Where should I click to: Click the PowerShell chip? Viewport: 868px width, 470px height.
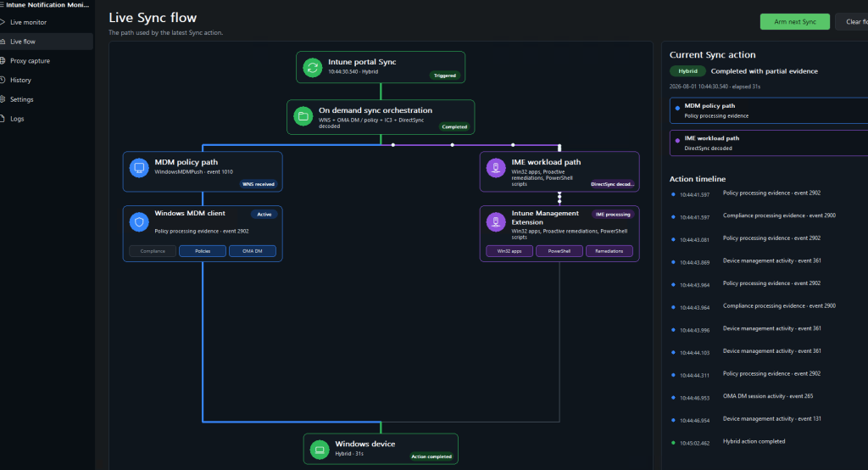coord(559,251)
